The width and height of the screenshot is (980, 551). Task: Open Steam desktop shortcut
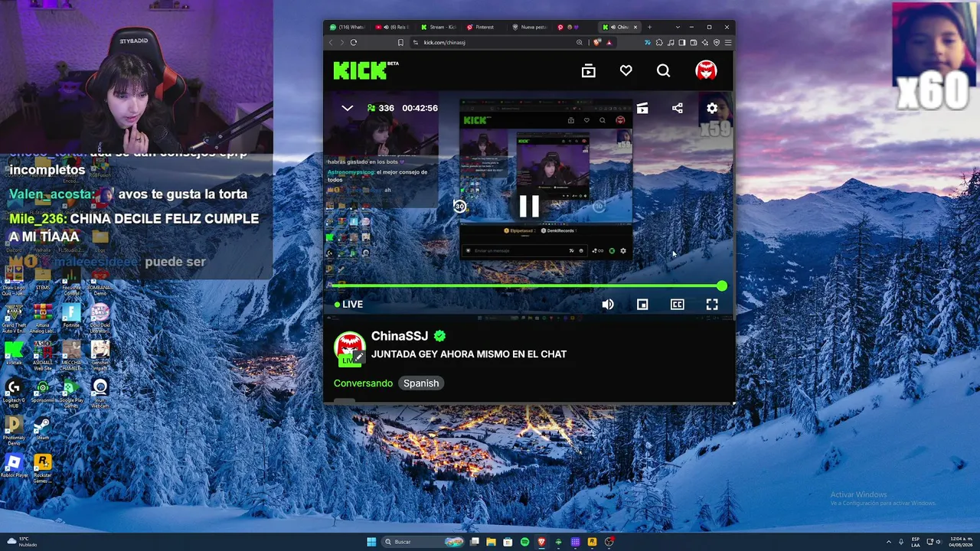point(42,429)
